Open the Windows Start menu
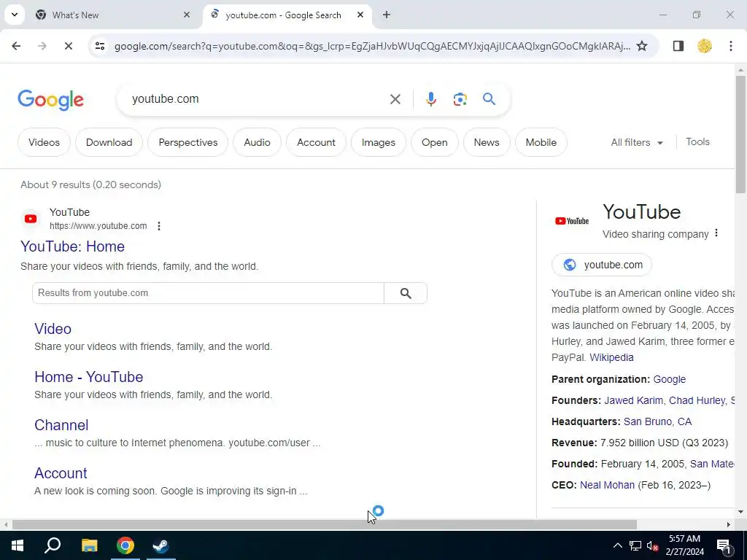 (x=18, y=545)
